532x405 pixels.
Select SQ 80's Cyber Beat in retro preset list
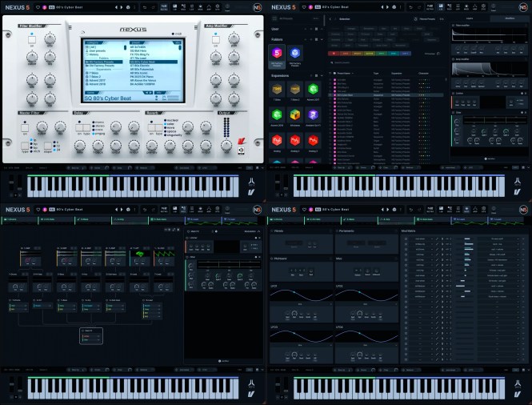[x=154, y=62]
